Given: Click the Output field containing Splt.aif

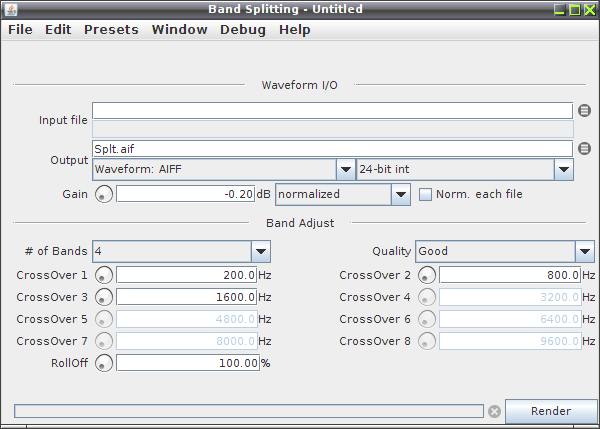Looking at the screenshot, I should [x=332, y=148].
